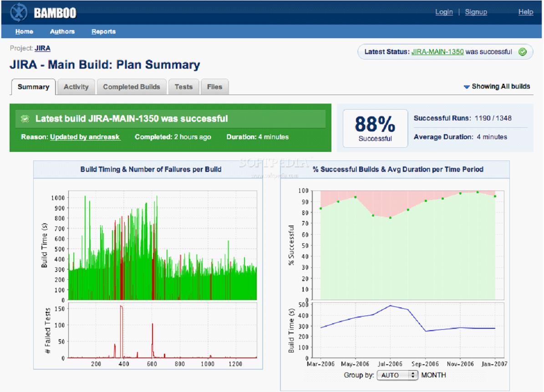Click the Signup link
544x392 pixels.
pos(476,12)
